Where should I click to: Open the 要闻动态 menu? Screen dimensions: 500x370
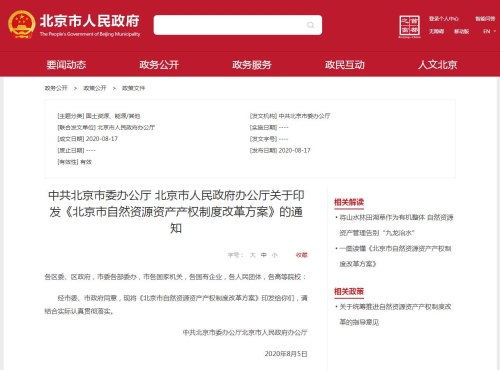[x=66, y=65]
